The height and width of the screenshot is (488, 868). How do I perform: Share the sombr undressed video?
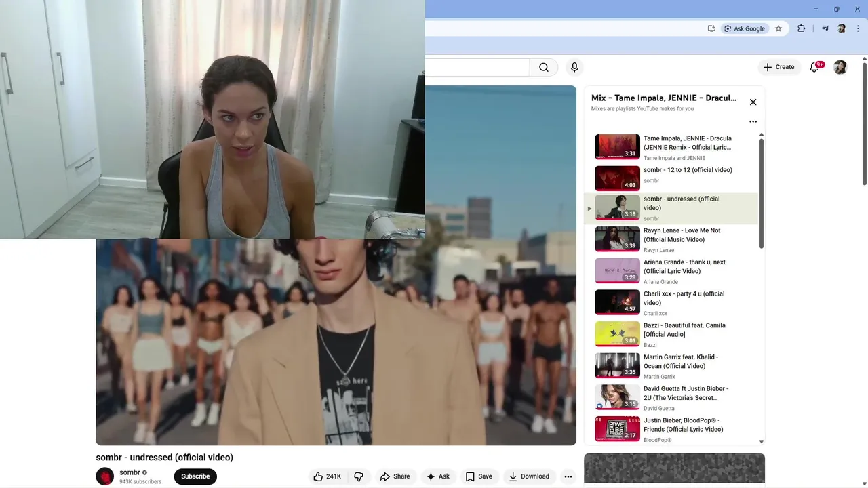point(395,476)
